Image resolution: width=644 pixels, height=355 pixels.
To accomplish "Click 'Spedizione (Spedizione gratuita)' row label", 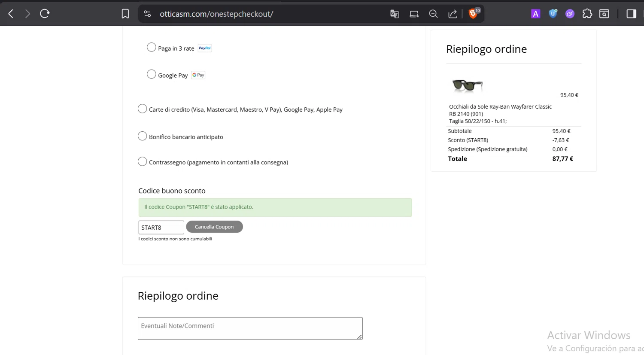I will (488, 149).
